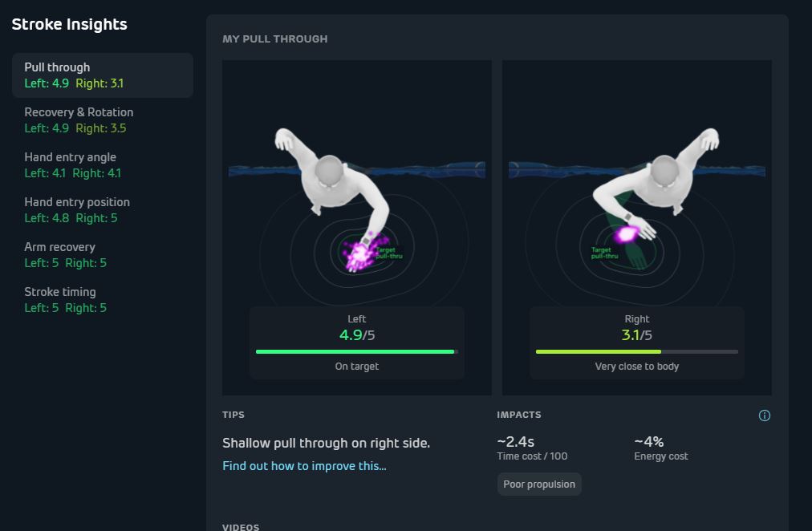Click the left score green progress bar
Viewport: 812px width, 531px height.
(355, 352)
